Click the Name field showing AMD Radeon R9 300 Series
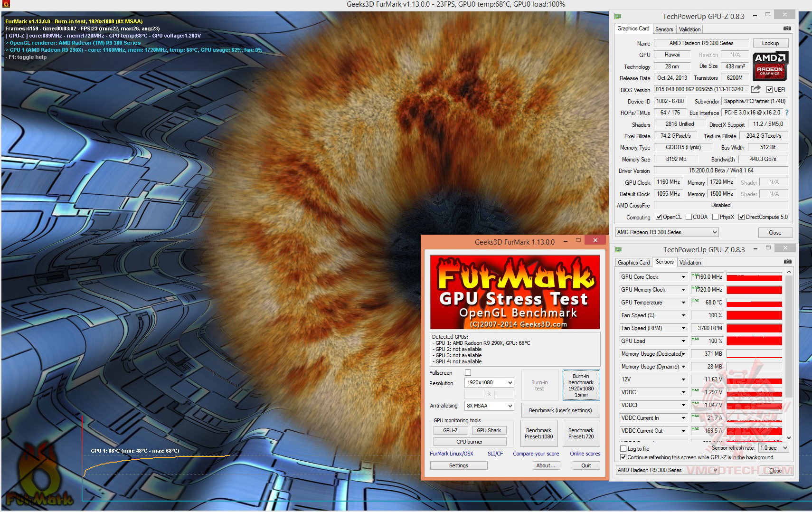 point(701,43)
